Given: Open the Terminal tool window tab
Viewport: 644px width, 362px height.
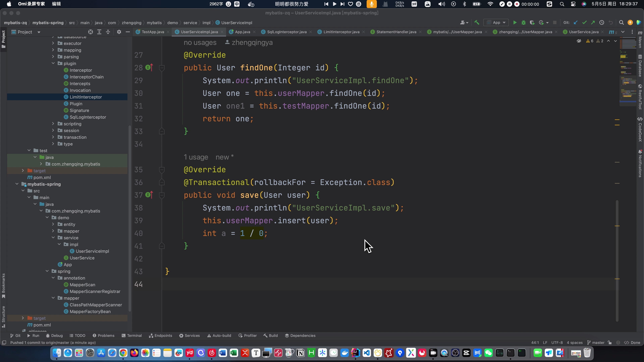Looking at the screenshot, I should coord(132,336).
